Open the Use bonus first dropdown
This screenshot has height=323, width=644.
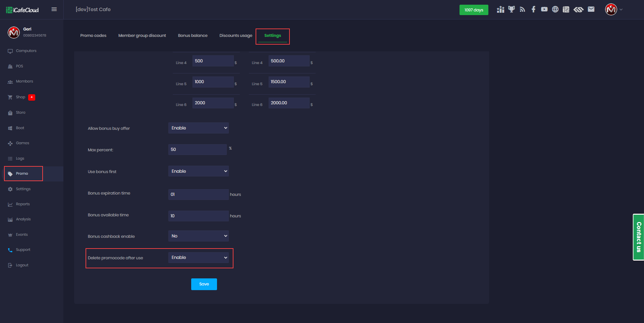tap(198, 171)
